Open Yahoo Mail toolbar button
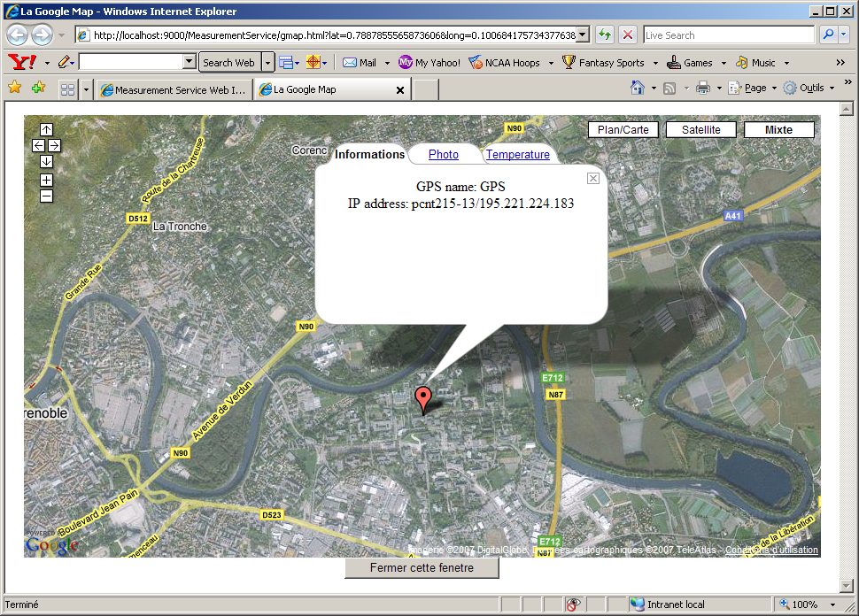Screen dimensions: 859x616 tap(360, 63)
